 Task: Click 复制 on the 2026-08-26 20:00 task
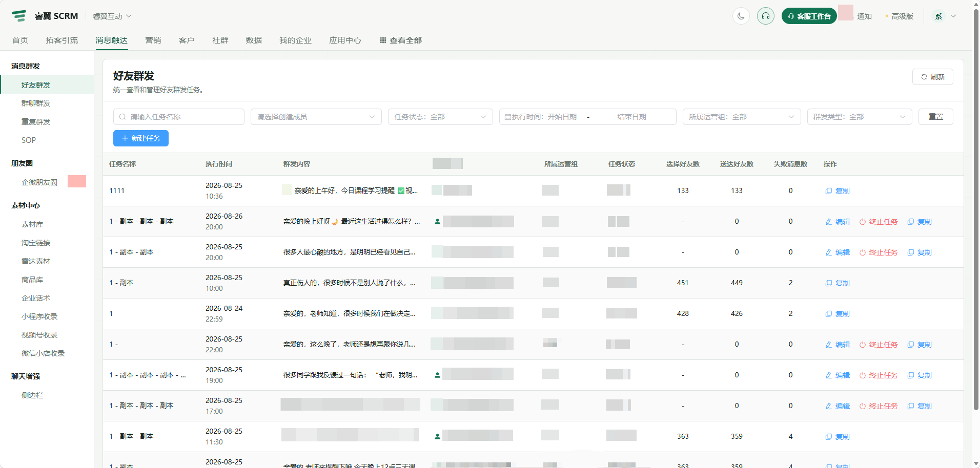[x=920, y=222]
